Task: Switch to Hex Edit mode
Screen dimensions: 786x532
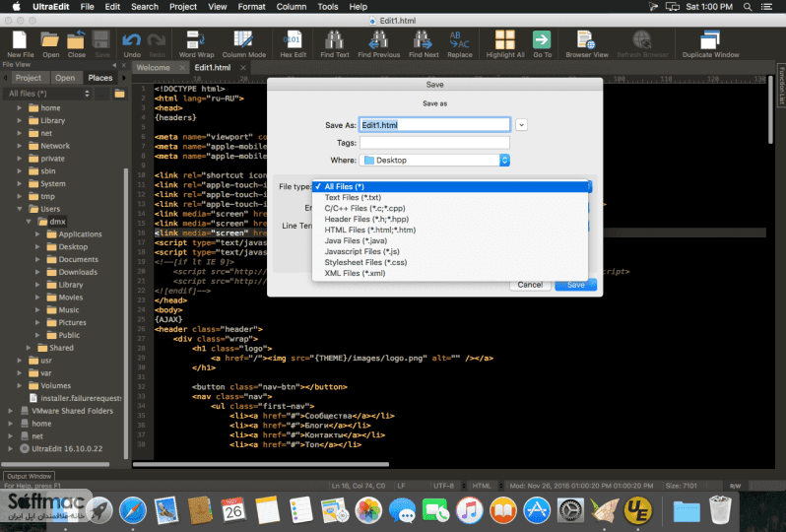Action: click(x=293, y=43)
